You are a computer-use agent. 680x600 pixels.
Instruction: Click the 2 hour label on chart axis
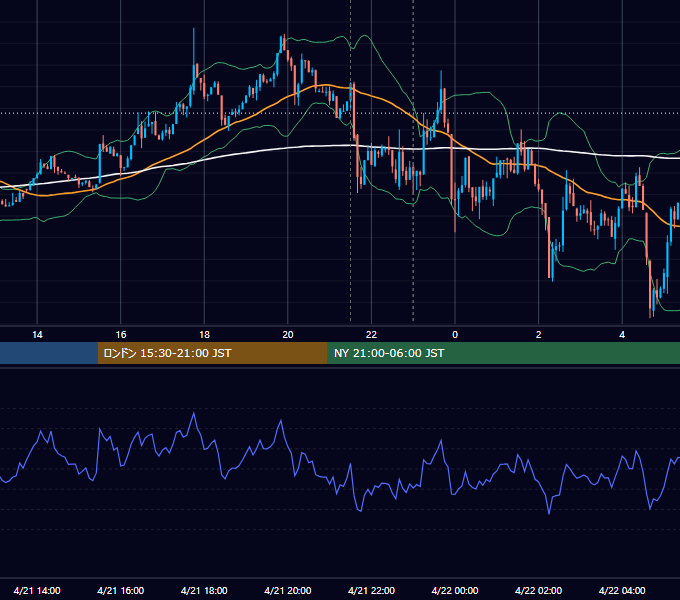[539, 335]
